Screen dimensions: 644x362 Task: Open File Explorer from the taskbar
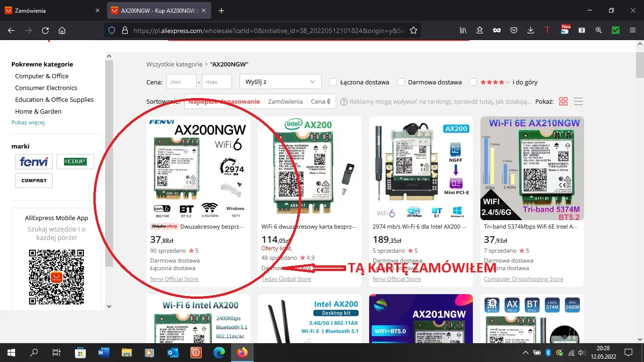(x=126, y=352)
